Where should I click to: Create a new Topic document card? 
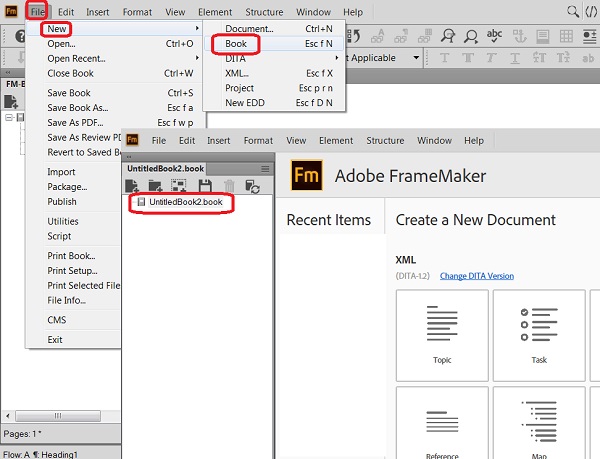pos(442,335)
